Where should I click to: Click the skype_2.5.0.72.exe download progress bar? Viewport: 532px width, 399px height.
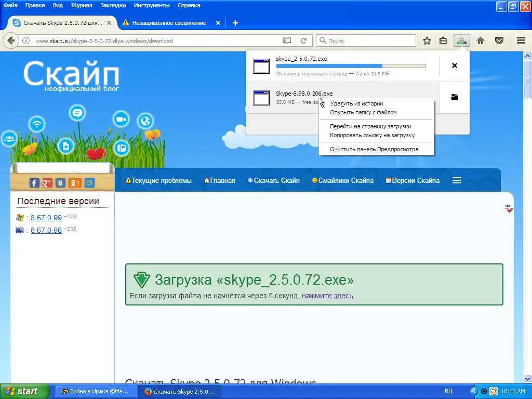click(x=351, y=66)
